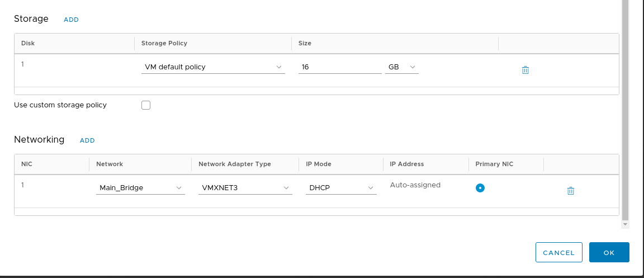Viewport: 644px width, 278px height.
Task: Select the Primary NIC radio button
Action: pyautogui.click(x=480, y=188)
